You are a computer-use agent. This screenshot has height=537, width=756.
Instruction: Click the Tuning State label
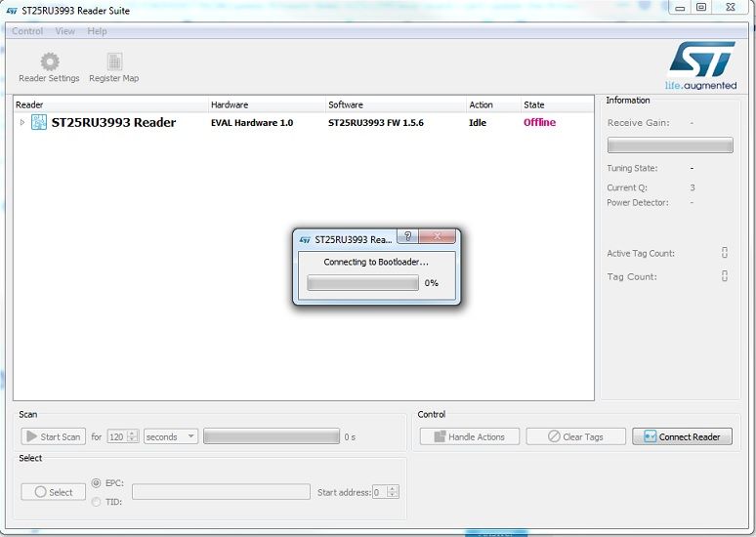click(x=632, y=168)
